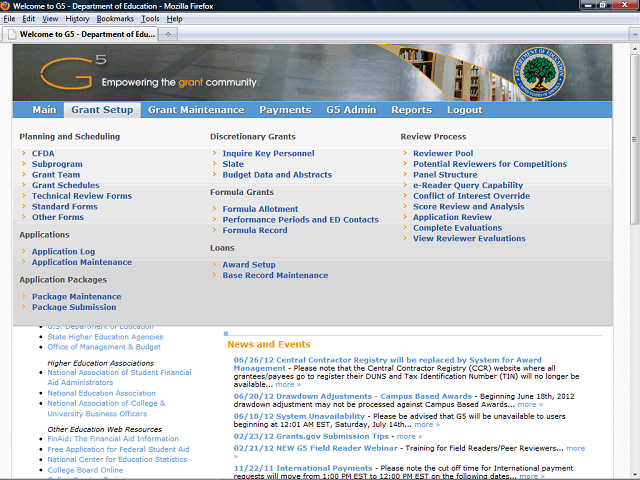Open a new tab with the plus button
The height and width of the screenshot is (480, 640).
point(168,34)
